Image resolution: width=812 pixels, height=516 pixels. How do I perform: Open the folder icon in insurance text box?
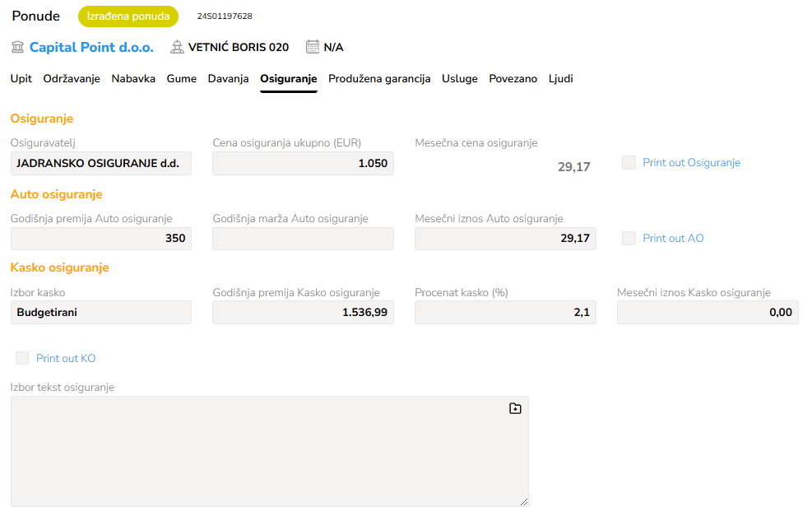(515, 408)
